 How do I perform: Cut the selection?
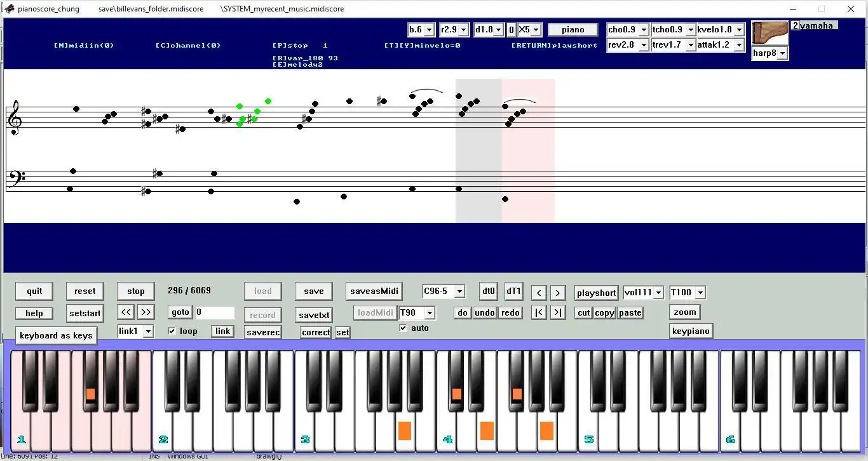[583, 313]
